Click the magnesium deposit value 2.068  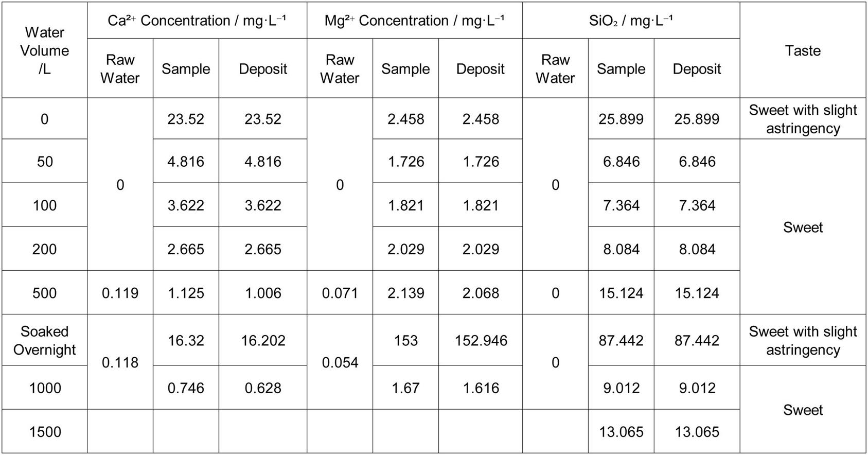click(481, 293)
